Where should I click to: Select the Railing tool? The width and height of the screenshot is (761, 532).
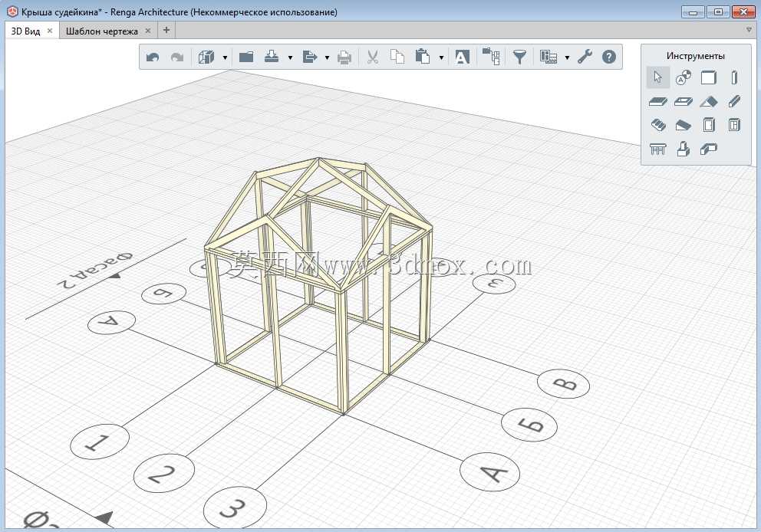click(657, 149)
